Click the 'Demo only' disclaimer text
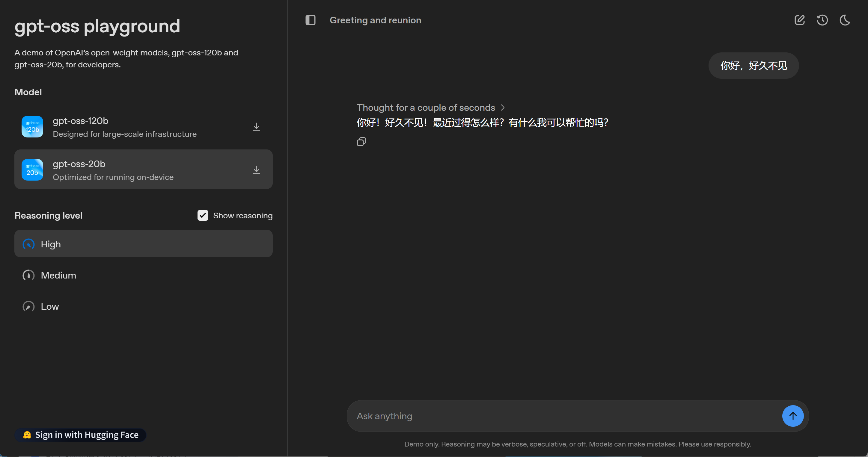 click(x=578, y=444)
